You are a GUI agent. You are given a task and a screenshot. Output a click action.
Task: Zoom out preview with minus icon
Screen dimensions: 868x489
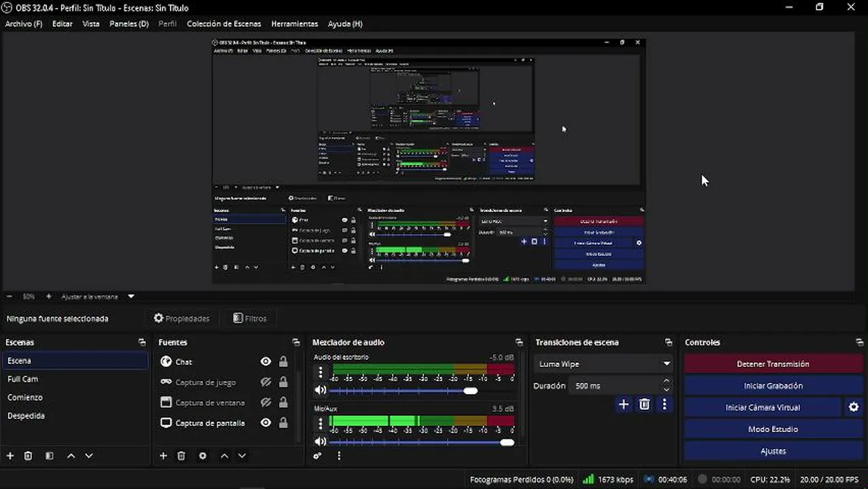pos(10,297)
